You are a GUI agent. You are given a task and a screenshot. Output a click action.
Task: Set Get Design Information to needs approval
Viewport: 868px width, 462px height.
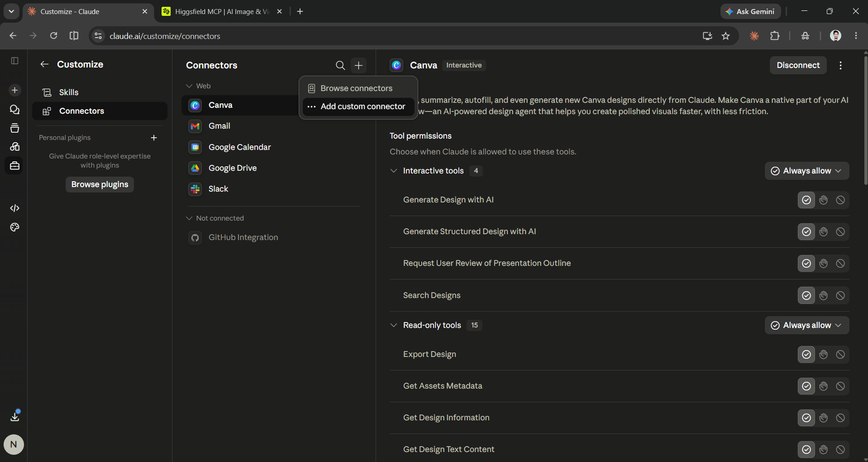pyautogui.click(x=823, y=418)
